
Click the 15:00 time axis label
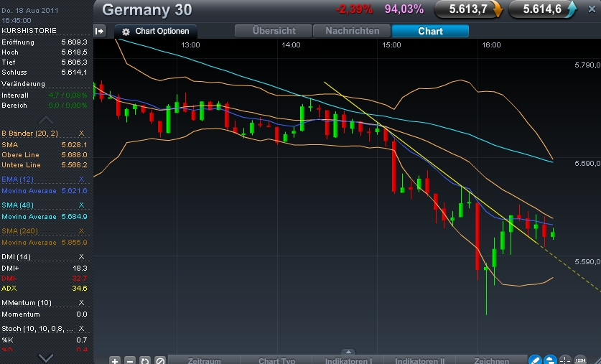pos(391,45)
